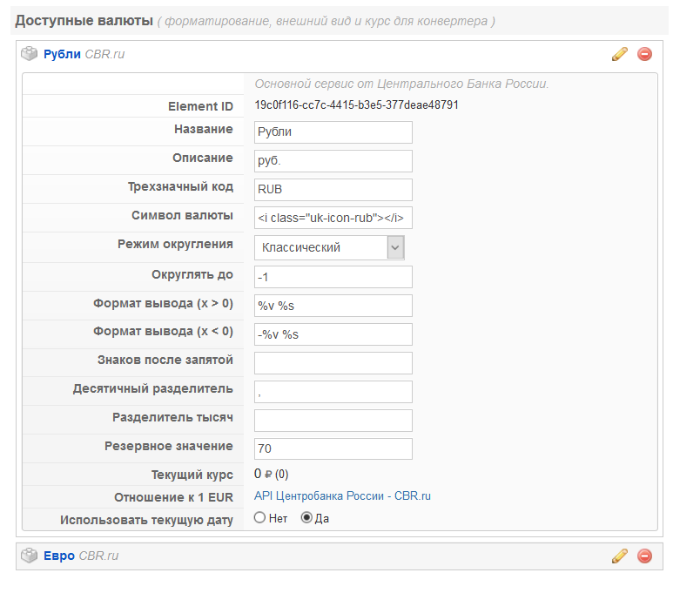Click the Символ валюты input field
Screen dimensions: 700x593
click(x=333, y=218)
